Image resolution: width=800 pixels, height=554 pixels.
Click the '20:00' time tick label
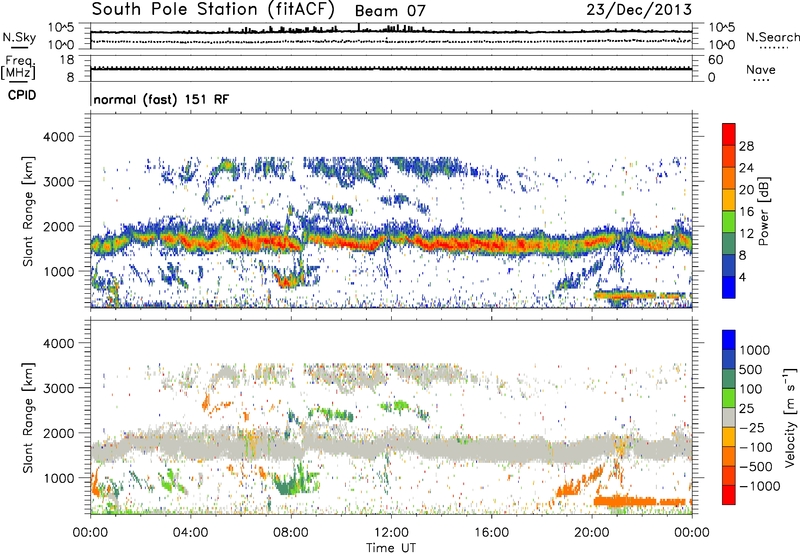tap(591, 533)
